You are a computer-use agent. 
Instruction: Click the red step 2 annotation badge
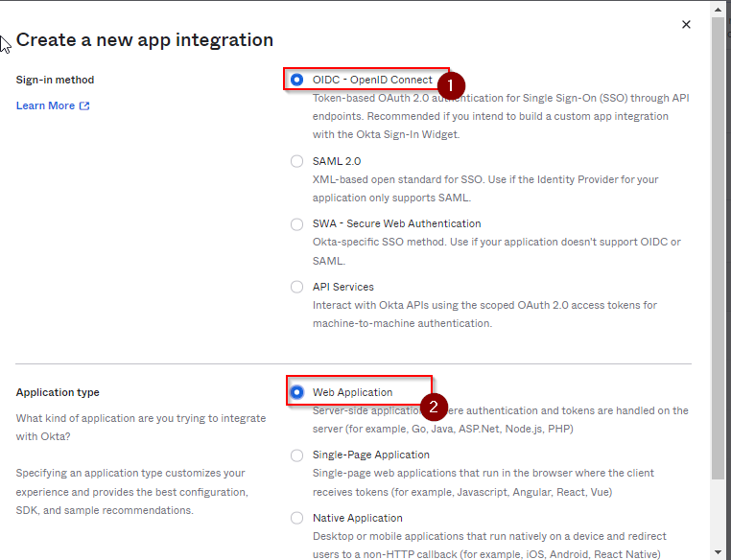point(434,407)
